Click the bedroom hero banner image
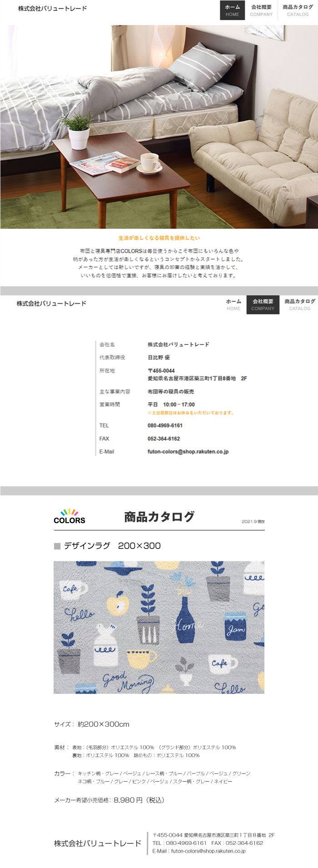This screenshot has height=868, width=318. 159,127
